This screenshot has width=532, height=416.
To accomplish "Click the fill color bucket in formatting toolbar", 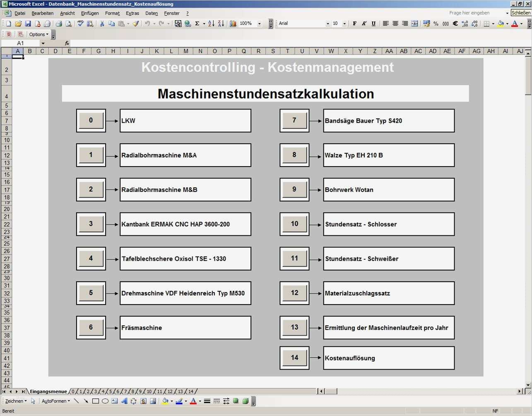I will tap(501, 24).
